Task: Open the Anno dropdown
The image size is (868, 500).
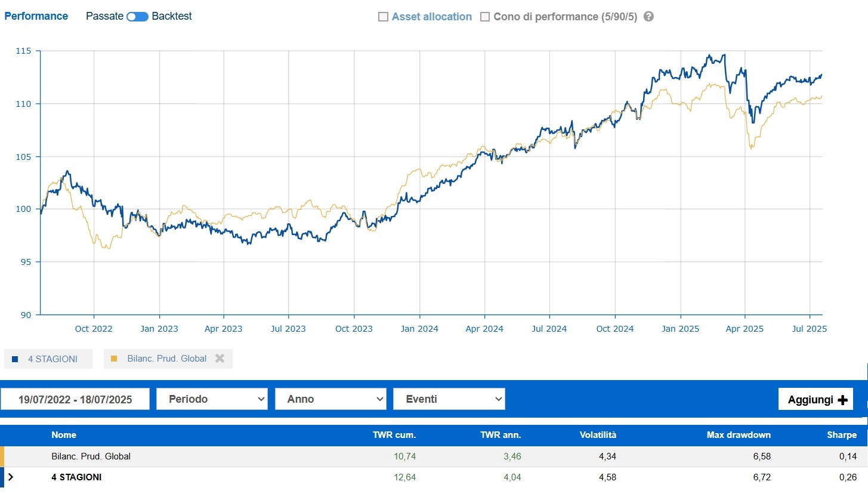Action: click(330, 399)
